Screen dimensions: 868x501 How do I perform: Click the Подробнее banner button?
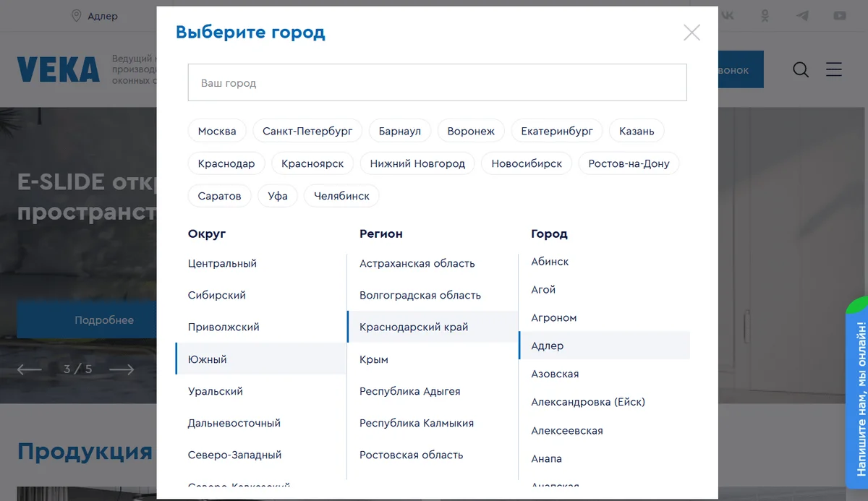(87, 320)
